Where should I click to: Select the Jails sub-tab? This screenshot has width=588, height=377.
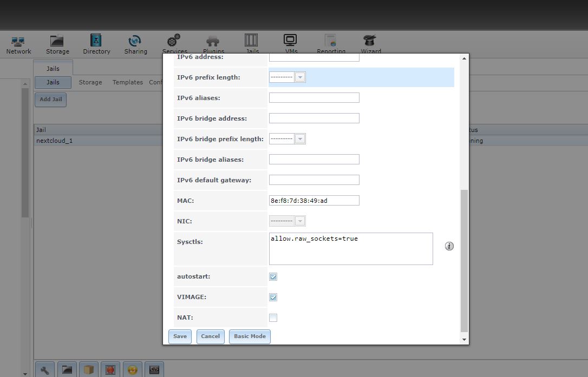[x=53, y=82]
